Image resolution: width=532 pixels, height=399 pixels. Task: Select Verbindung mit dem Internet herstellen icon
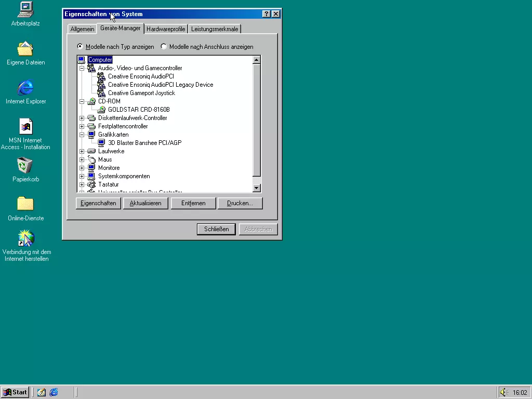coord(26,238)
